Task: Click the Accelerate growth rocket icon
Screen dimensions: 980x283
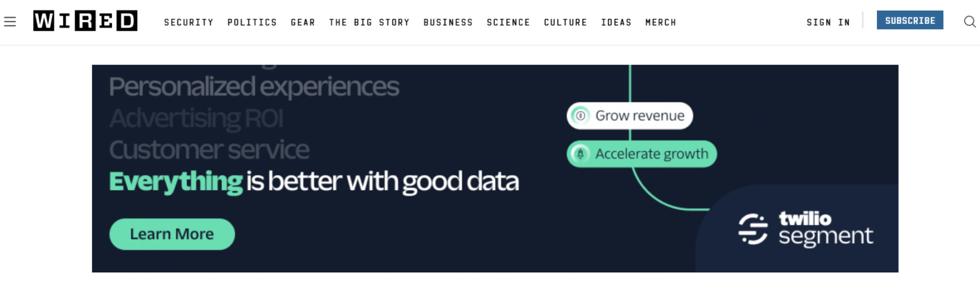Action: (x=581, y=154)
